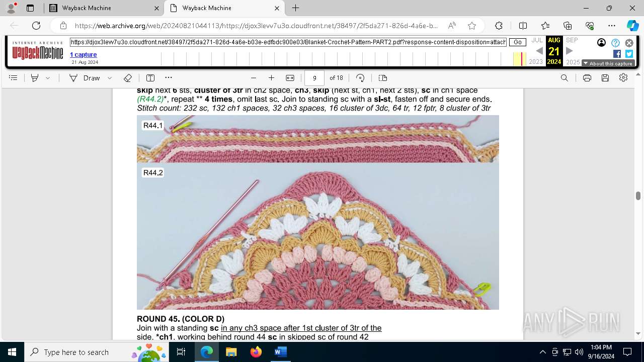Go to next capture arrow (SEP)
Image resolution: width=644 pixels, height=362 pixels.
click(x=570, y=51)
